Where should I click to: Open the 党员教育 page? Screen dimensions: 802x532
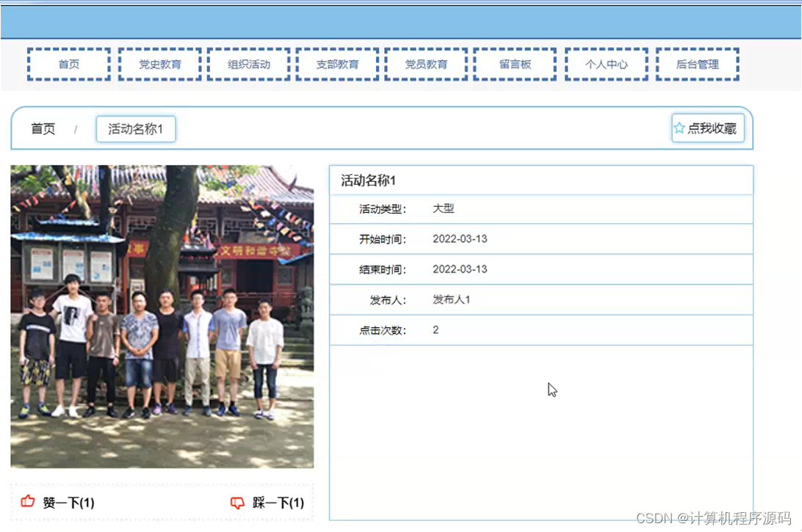pos(426,65)
